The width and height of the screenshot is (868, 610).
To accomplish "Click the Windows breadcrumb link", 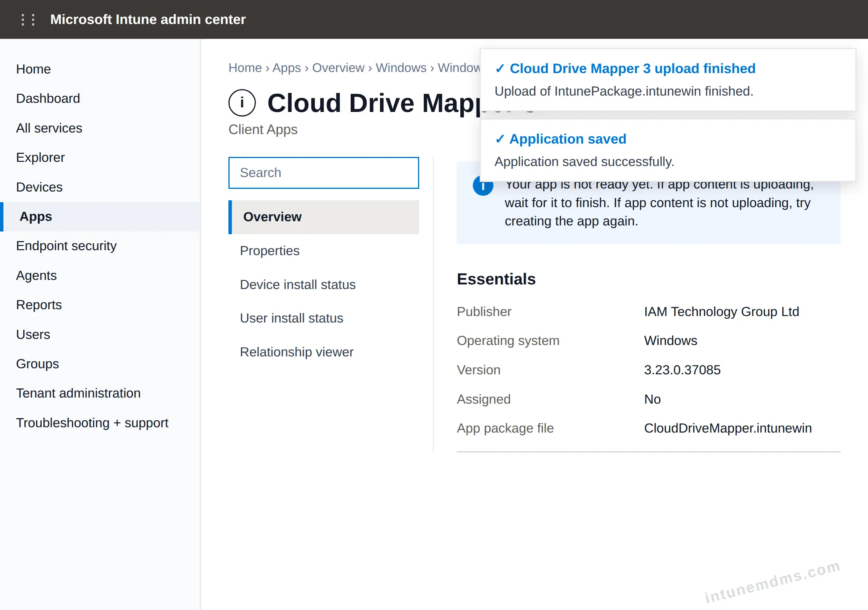I will (401, 68).
